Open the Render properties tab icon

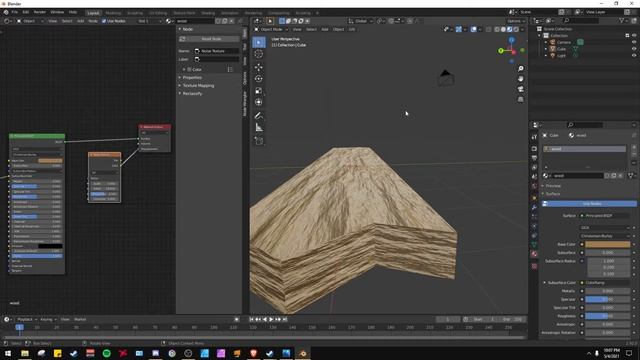534,149
